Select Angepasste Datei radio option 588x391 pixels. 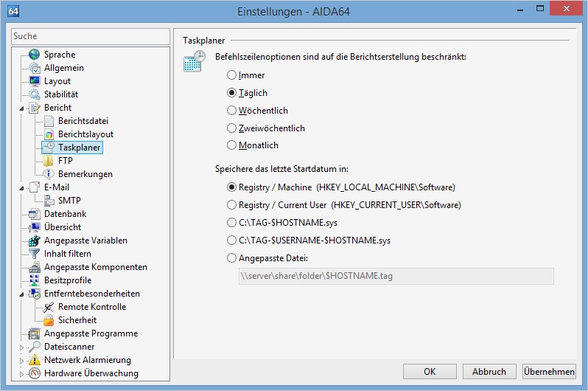[232, 258]
